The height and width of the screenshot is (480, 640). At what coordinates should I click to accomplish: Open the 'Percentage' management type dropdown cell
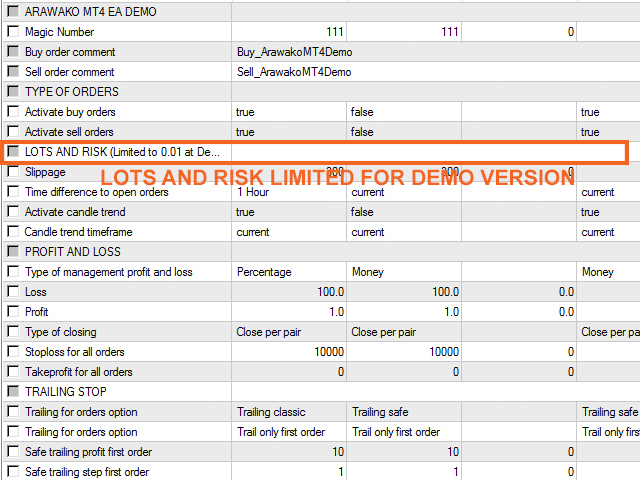289,272
